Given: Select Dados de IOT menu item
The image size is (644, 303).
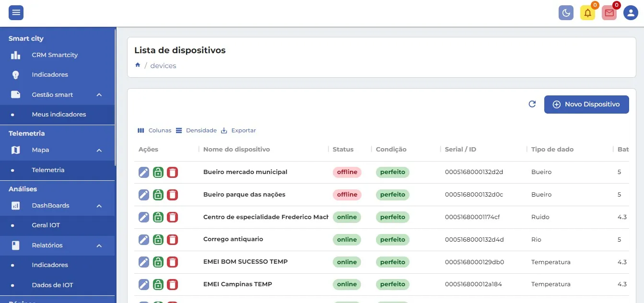Looking at the screenshot, I should coord(52,285).
